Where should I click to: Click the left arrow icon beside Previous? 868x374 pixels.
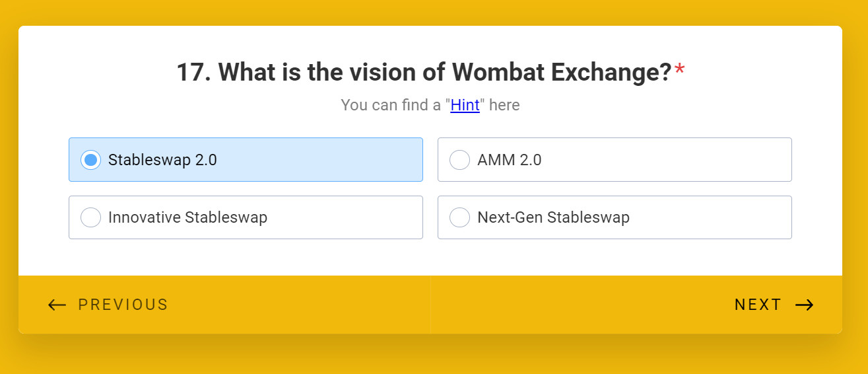(57, 305)
